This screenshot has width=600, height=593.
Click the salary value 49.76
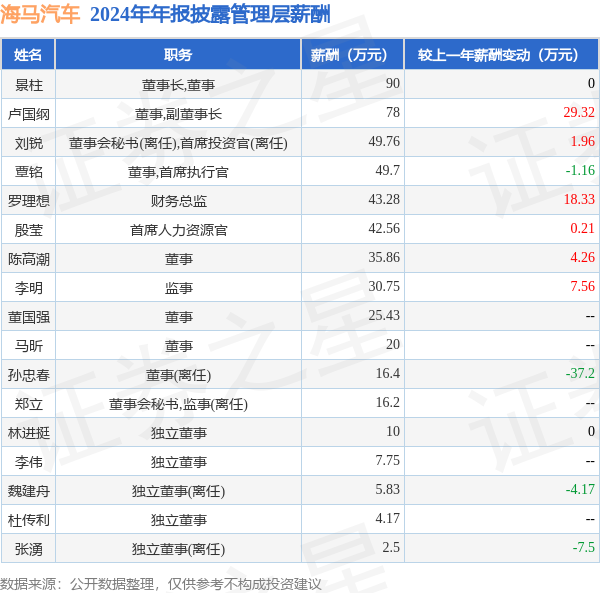[x=384, y=141]
